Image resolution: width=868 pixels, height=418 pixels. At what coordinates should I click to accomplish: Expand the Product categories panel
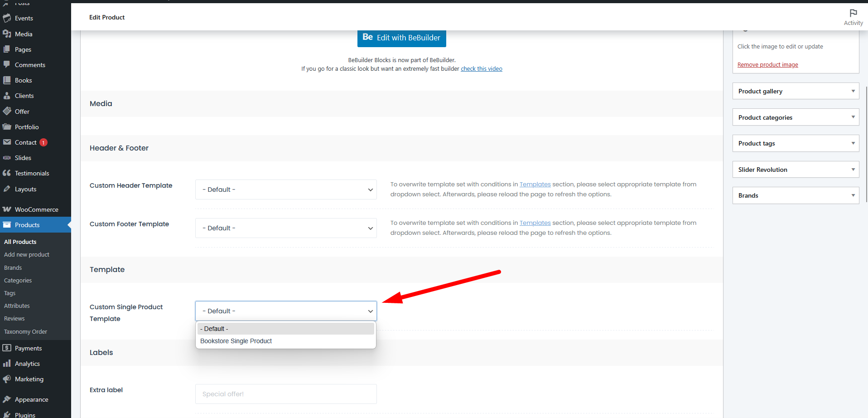click(x=853, y=117)
